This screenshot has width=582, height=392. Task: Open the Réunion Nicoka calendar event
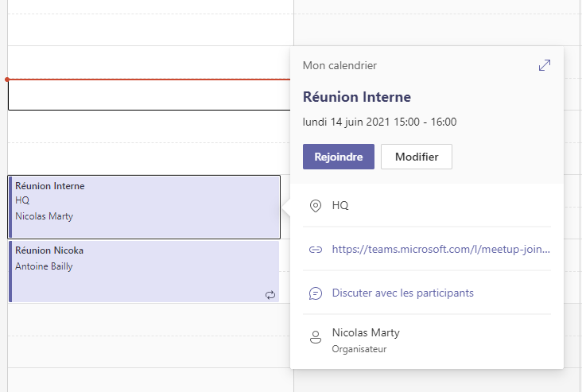[144, 271]
